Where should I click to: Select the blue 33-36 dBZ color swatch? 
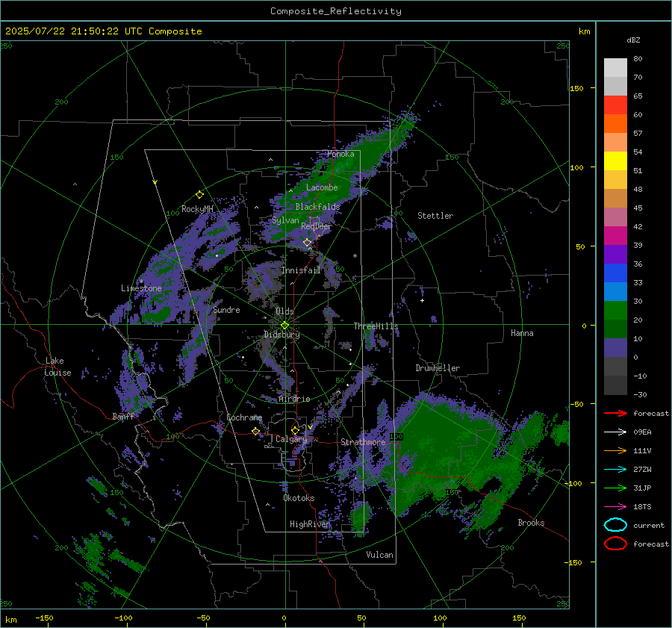click(615, 273)
